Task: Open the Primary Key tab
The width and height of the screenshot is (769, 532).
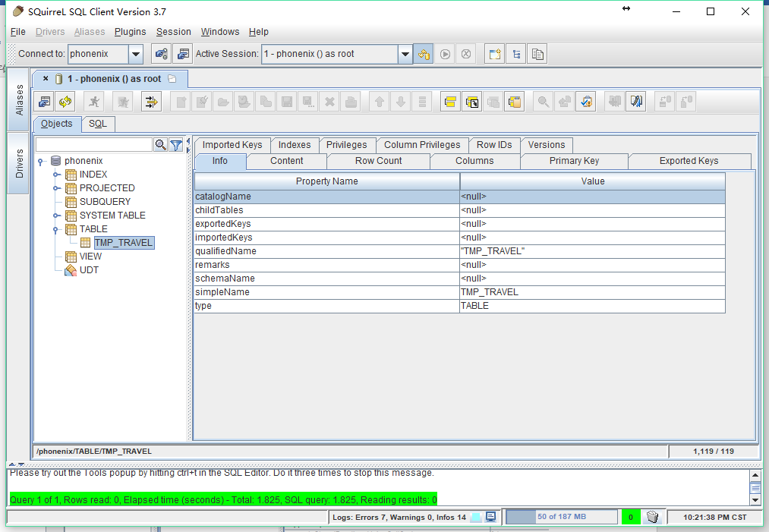Action: (x=574, y=161)
